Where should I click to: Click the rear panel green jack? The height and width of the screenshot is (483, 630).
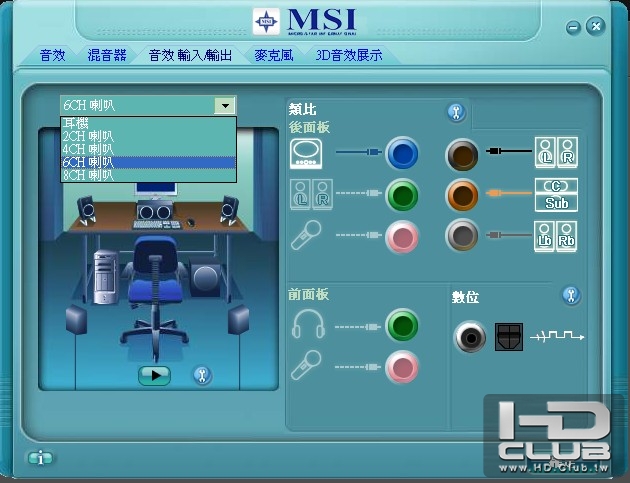tap(402, 195)
